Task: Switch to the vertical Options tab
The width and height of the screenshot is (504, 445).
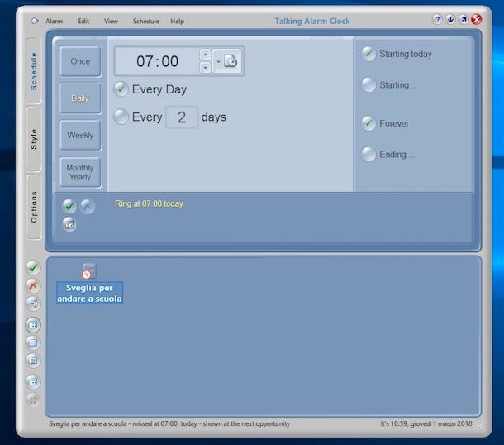Action: point(34,207)
